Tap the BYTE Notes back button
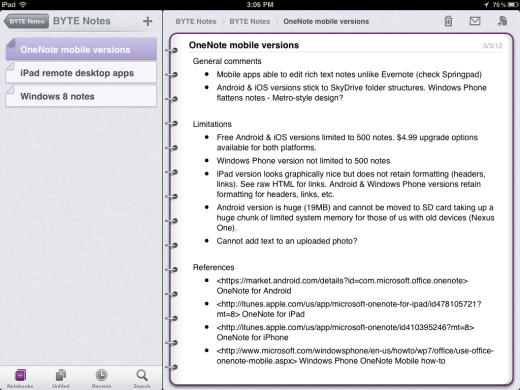Screen dimensions: 520x390 (26, 21)
